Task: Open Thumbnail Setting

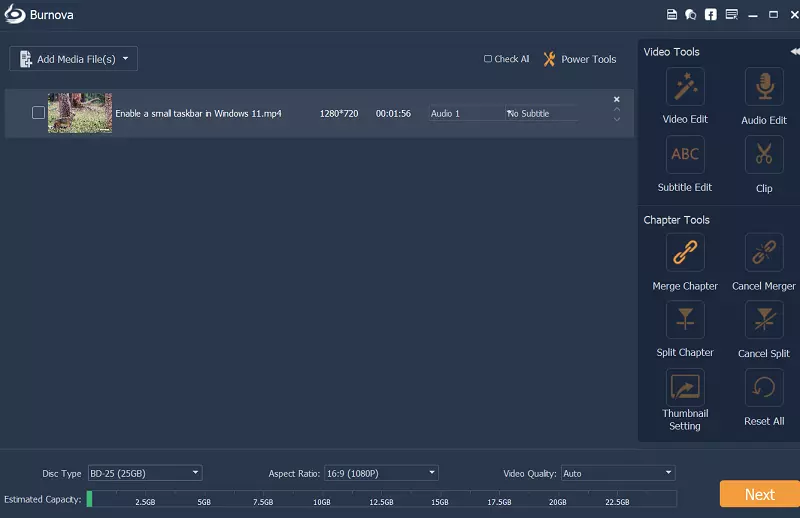Action: [685, 387]
